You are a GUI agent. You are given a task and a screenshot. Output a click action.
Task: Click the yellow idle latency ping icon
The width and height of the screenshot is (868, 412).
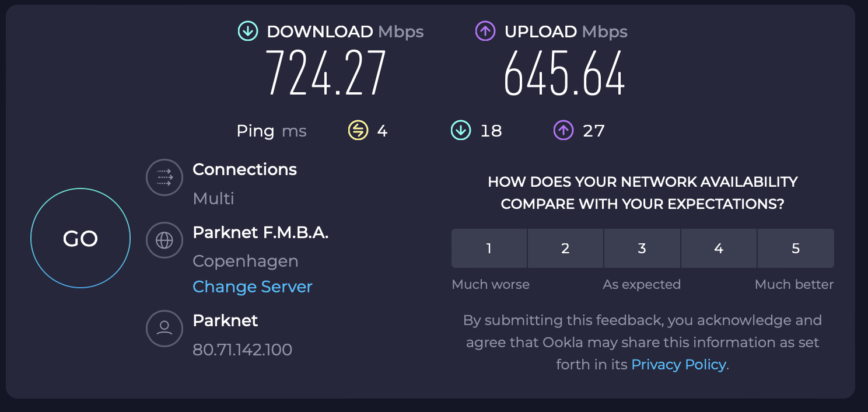(358, 130)
